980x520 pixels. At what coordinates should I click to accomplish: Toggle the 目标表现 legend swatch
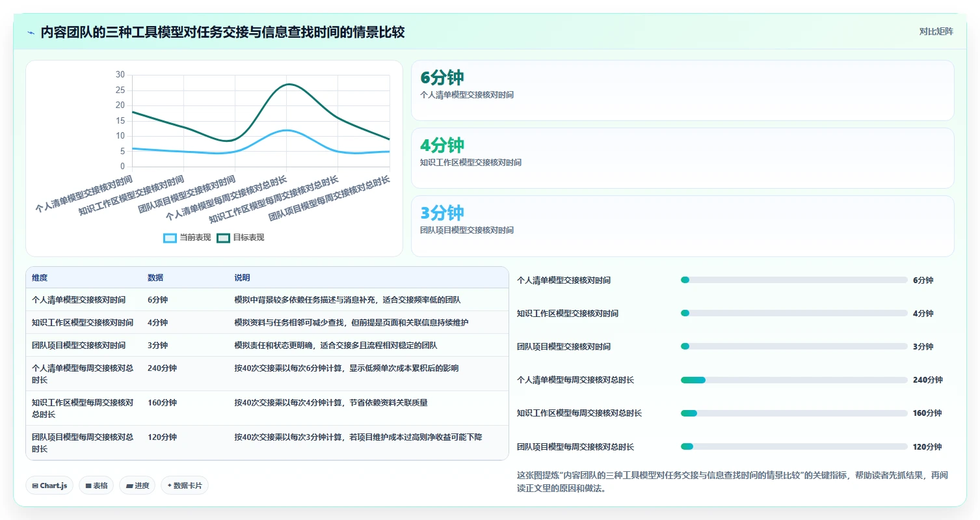click(223, 238)
